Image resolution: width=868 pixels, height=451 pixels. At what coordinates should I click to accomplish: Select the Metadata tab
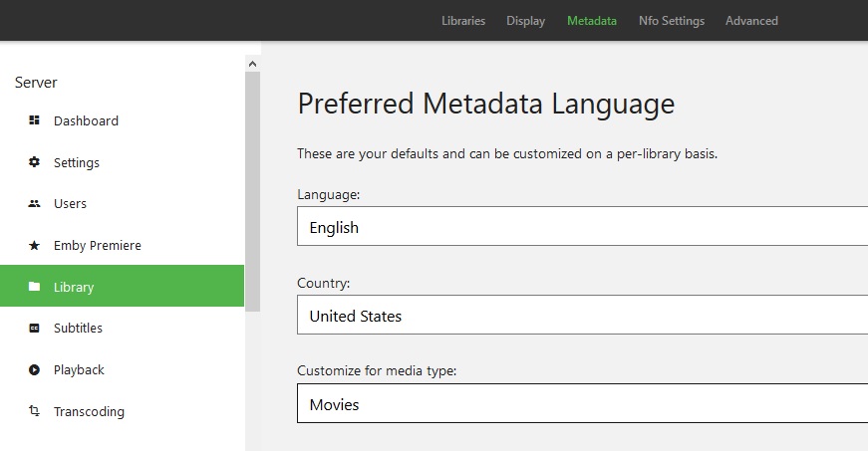click(592, 21)
